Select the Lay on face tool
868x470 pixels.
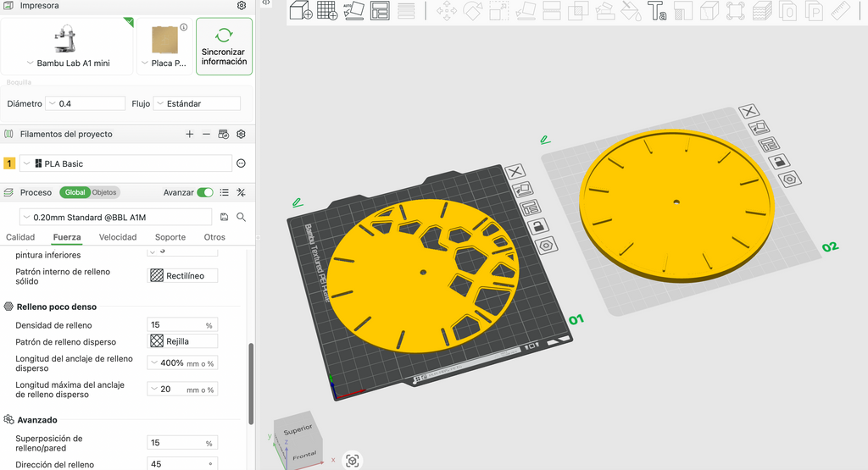coord(526,11)
